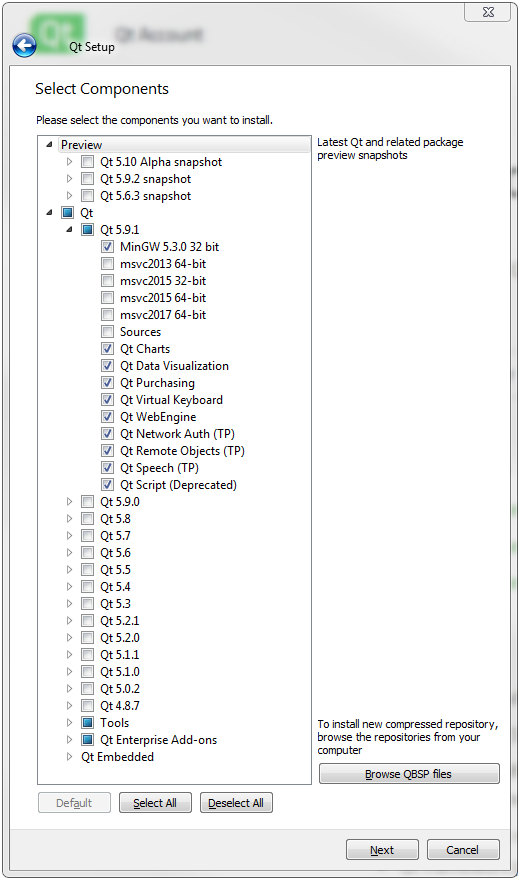Expand the Qt 5.4 node

pyautogui.click(x=69, y=587)
